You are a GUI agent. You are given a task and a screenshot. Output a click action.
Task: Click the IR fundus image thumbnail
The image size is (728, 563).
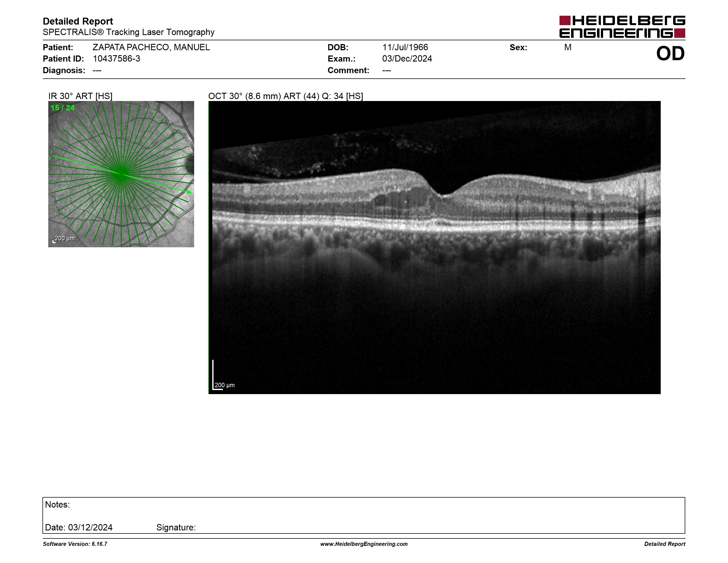coord(121,174)
